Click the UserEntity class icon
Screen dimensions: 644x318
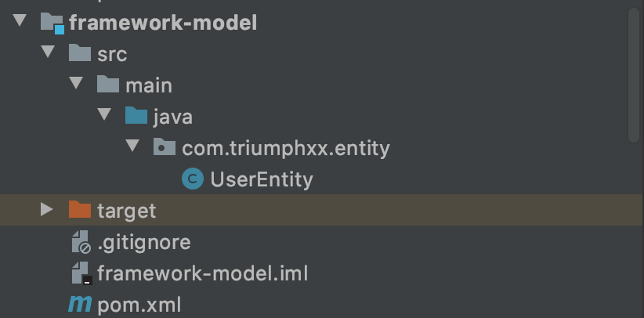pos(192,179)
